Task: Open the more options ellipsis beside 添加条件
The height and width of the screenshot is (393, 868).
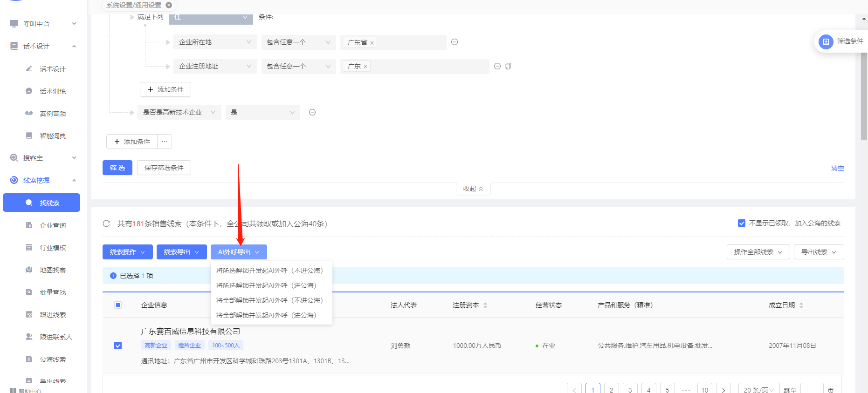Action: [165, 142]
